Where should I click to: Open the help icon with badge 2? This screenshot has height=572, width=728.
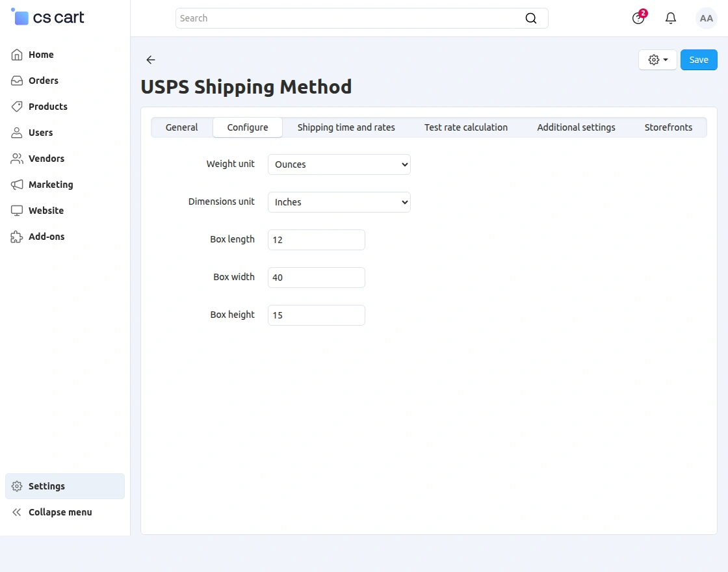[x=638, y=18]
